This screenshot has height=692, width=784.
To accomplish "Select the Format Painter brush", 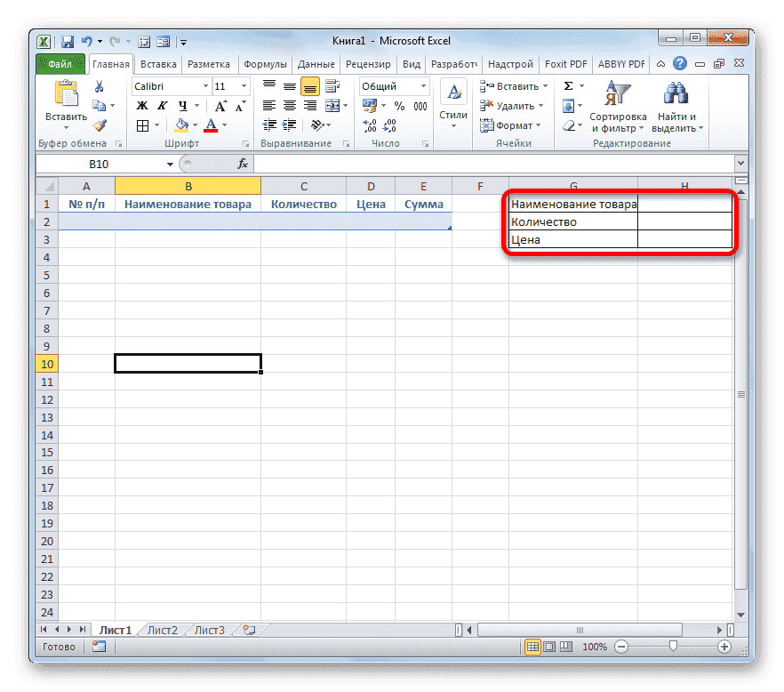I will point(98,125).
